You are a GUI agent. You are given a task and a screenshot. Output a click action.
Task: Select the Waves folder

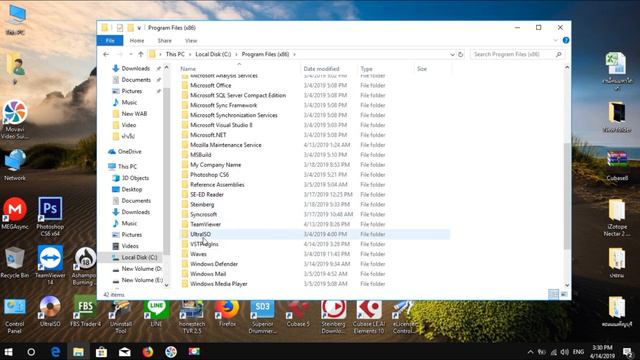198,254
